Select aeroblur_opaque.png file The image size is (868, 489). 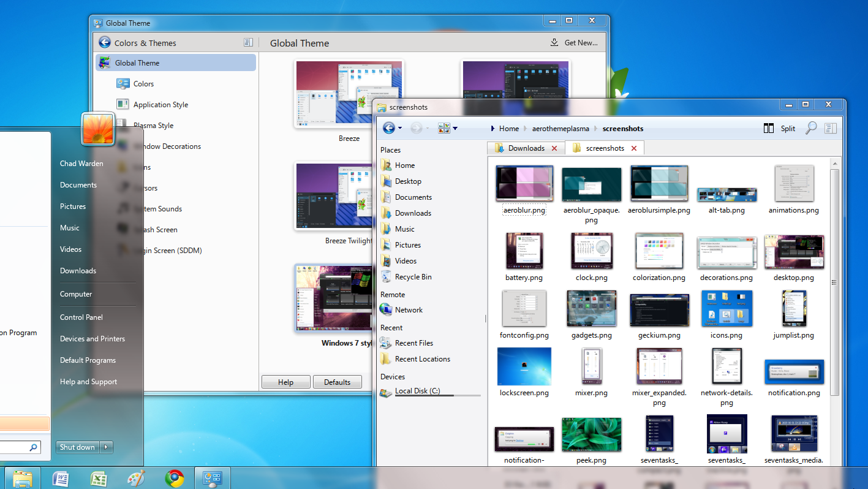pos(592,195)
